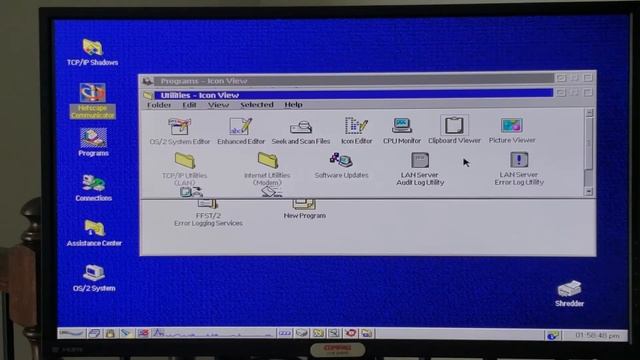Click the WarpCenter clock showing 01:58:48 pm

tap(597, 336)
